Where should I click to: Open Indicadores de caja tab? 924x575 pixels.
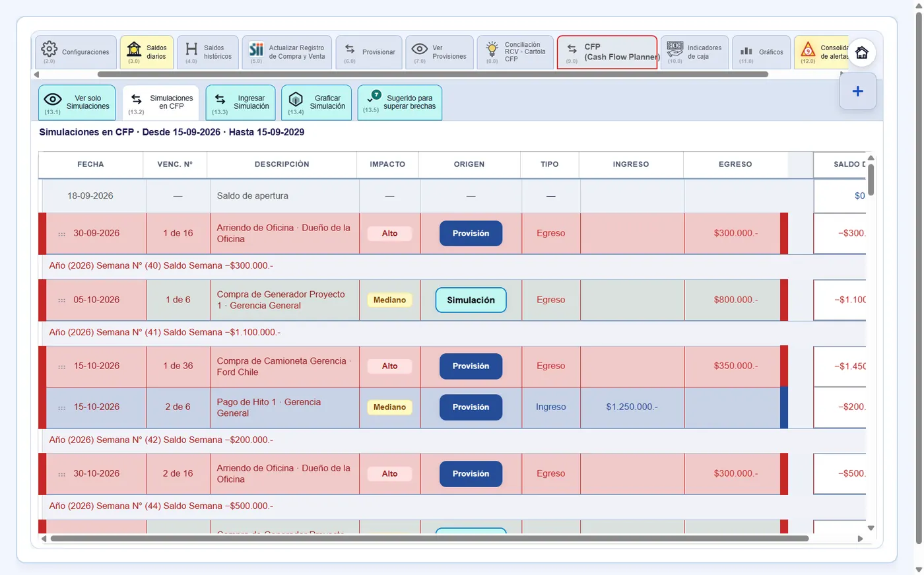tap(694, 52)
